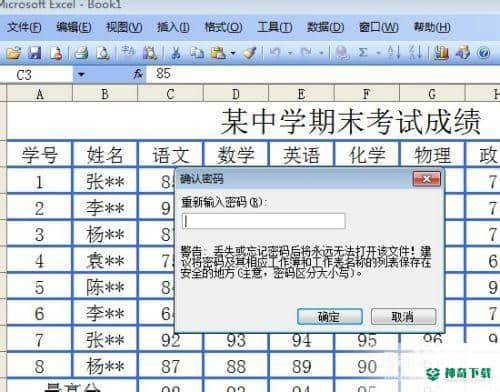Click the Permission document icon
Viewport: 500px width, 392px height.
click(56, 53)
